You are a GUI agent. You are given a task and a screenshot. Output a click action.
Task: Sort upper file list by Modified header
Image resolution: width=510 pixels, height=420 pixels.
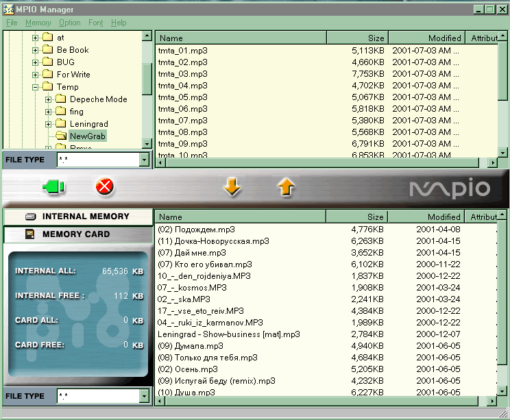(x=427, y=38)
